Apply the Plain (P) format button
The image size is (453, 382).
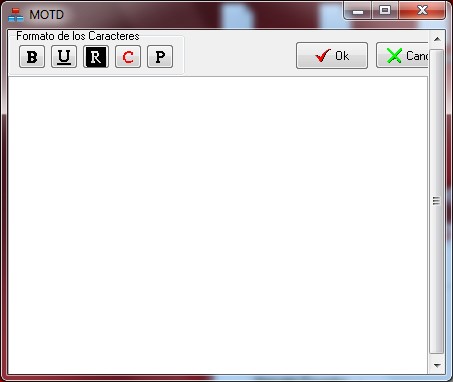[x=160, y=57]
